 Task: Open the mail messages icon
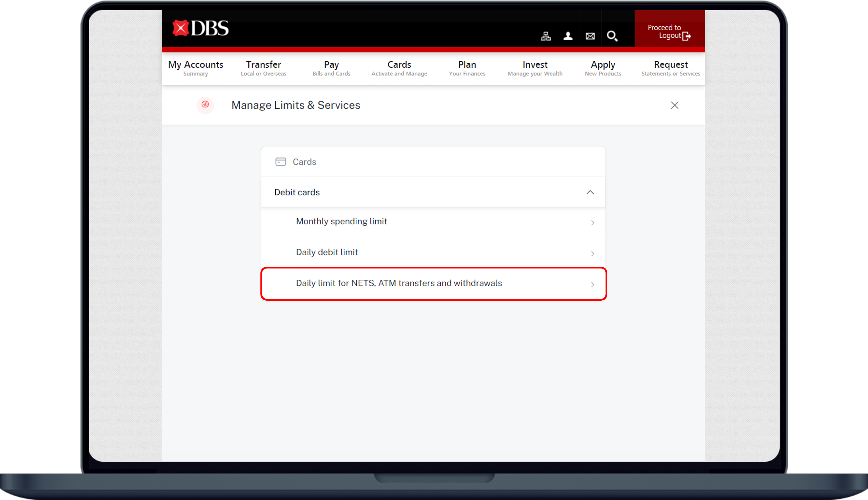tap(590, 36)
